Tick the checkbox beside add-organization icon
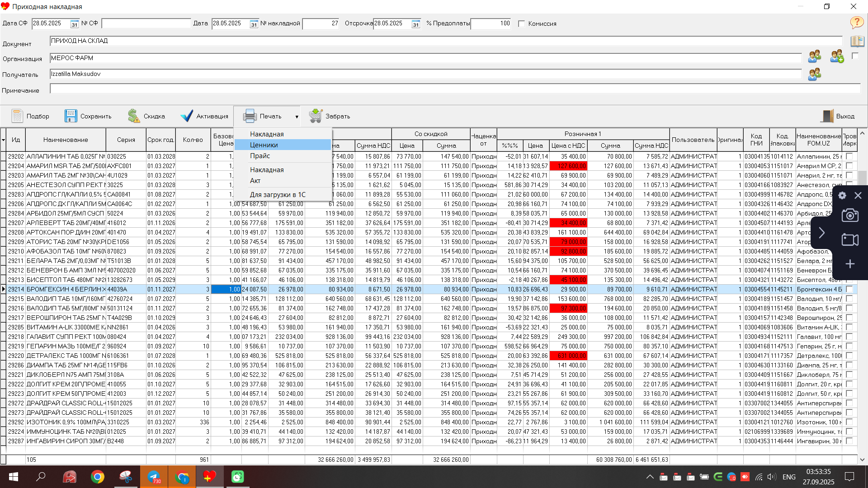The height and width of the screenshot is (488, 868). coord(855,56)
